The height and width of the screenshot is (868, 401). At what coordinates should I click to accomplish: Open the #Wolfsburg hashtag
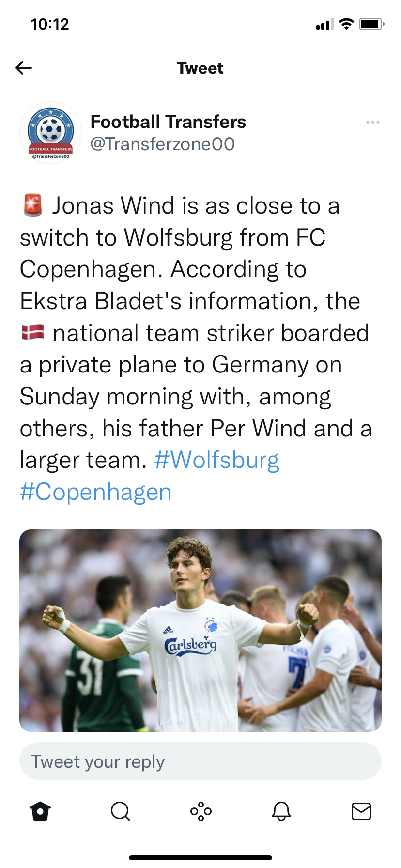tap(216, 460)
